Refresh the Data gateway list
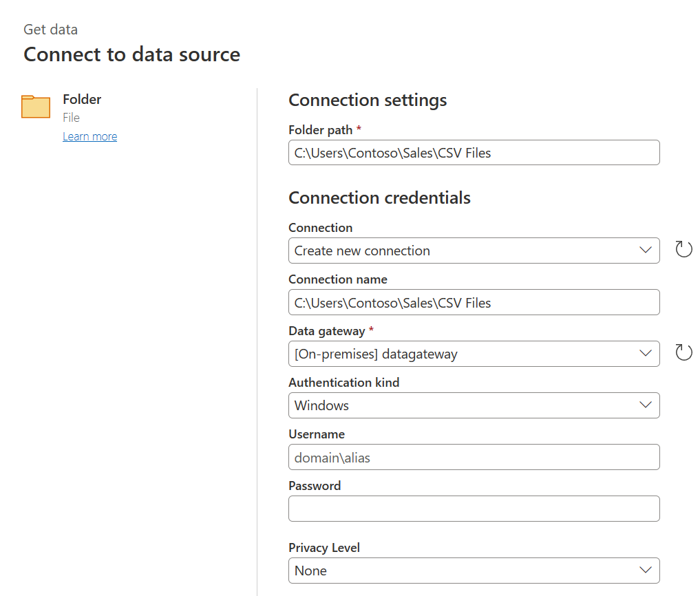Image resolution: width=700 pixels, height=596 pixels. point(683,352)
